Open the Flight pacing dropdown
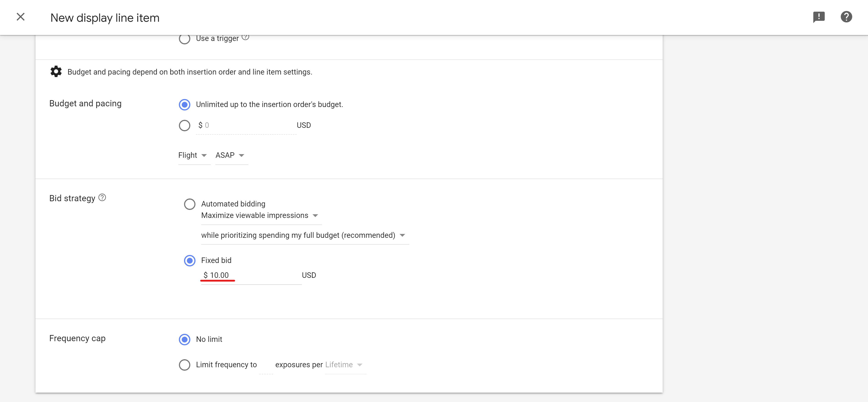Viewport: 868px width, 402px height. point(193,155)
